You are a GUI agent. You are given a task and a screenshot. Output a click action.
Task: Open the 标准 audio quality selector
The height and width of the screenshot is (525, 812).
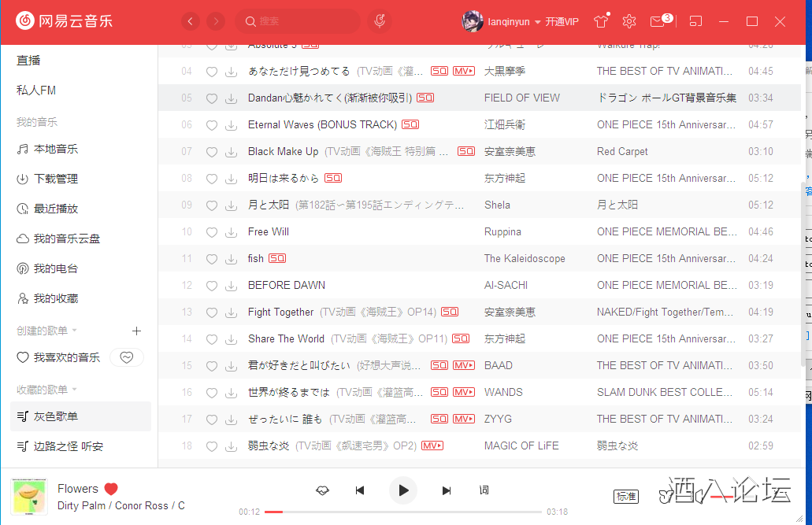(626, 497)
